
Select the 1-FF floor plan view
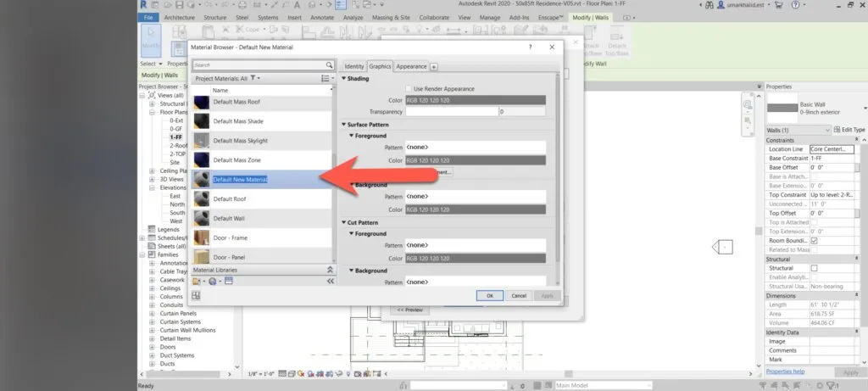click(176, 137)
